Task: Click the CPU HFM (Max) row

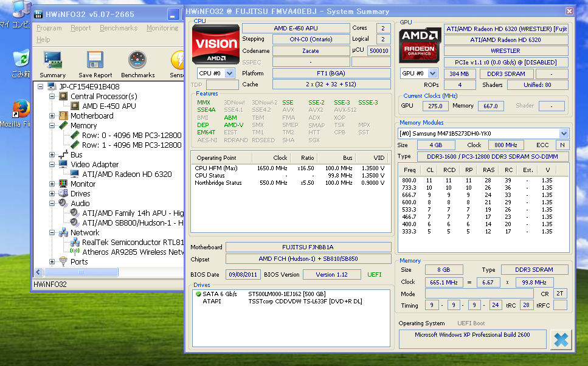Action: coord(291,168)
